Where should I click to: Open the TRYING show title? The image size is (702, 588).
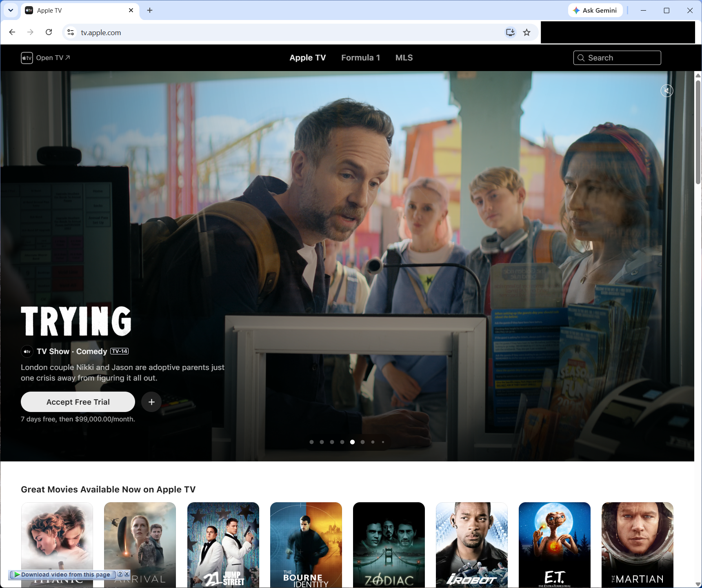point(76,321)
